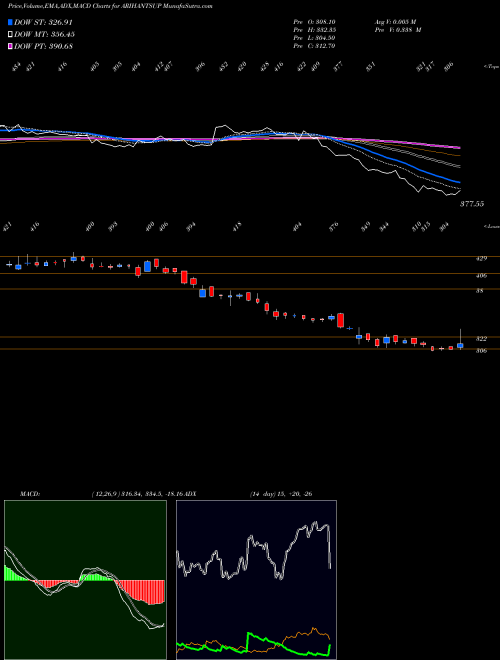Click the Pre V: 0.338 M value
The width and height of the screenshot is (500, 660).
click(x=398, y=30)
